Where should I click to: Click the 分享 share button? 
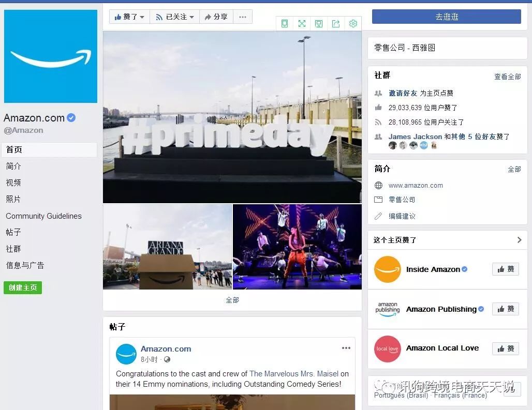[216, 17]
